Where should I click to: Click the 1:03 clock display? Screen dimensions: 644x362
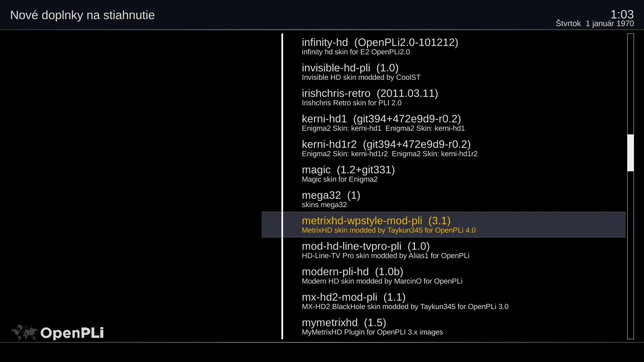[622, 14]
